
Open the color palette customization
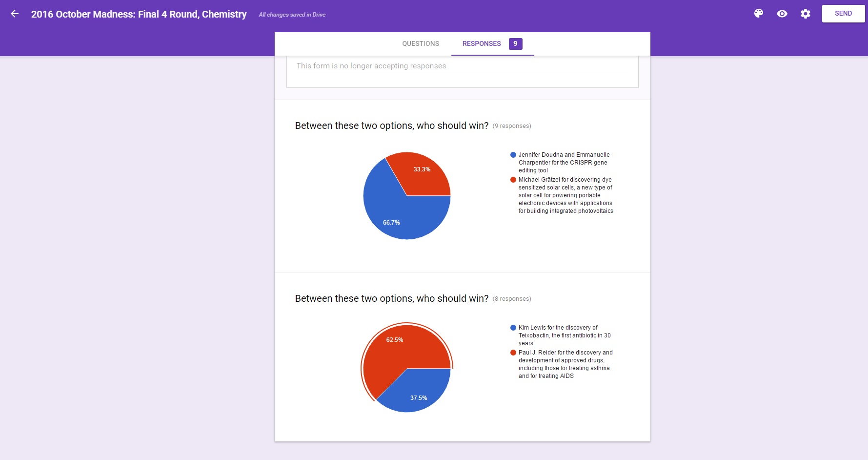pyautogui.click(x=758, y=14)
